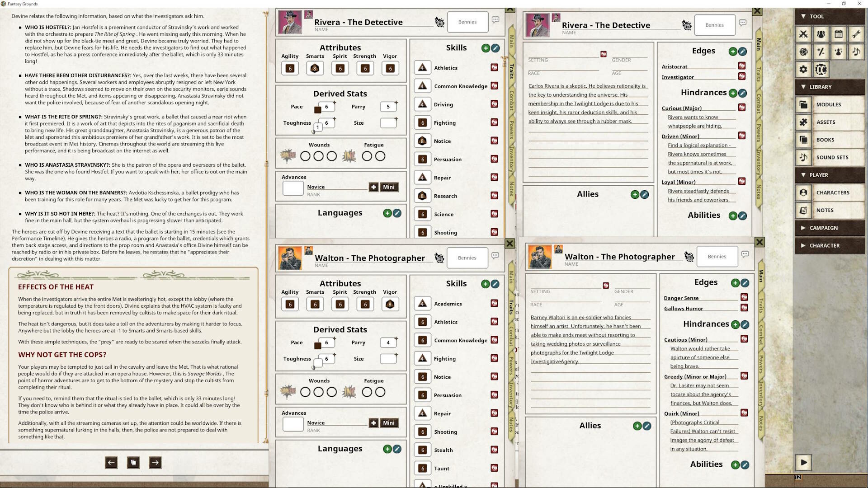Switch to Combat tab on Rivera Main sheet
The image size is (868, 488).
click(x=759, y=104)
